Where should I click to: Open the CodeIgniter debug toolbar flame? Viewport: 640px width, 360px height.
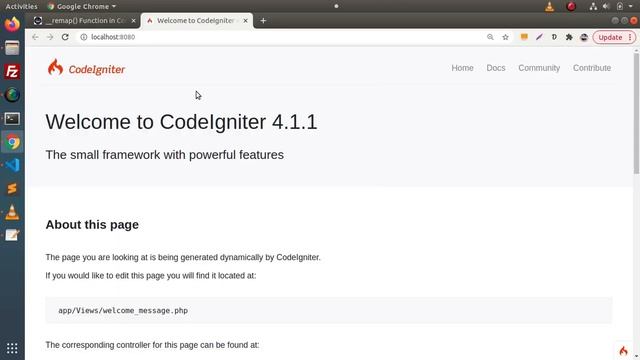623,351
